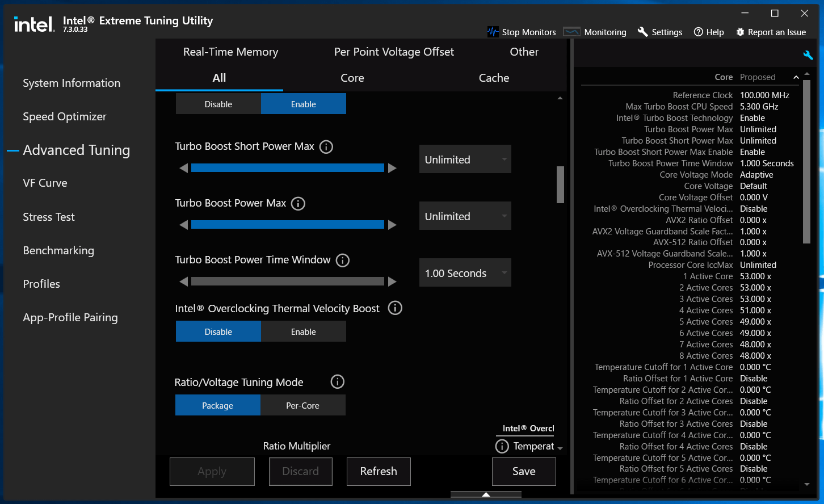Screen dimensions: 824x504
Task: Click Turbo Boost Power Time Window slider track
Action: pyautogui.click(x=288, y=282)
